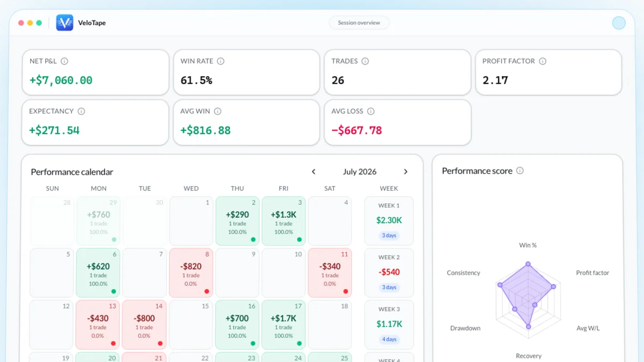The height and width of the screenshot is (362, 644).
Task: Show the PROFIT FACTOR info icon
Action: pyautogui.click(x=543, y=61)
